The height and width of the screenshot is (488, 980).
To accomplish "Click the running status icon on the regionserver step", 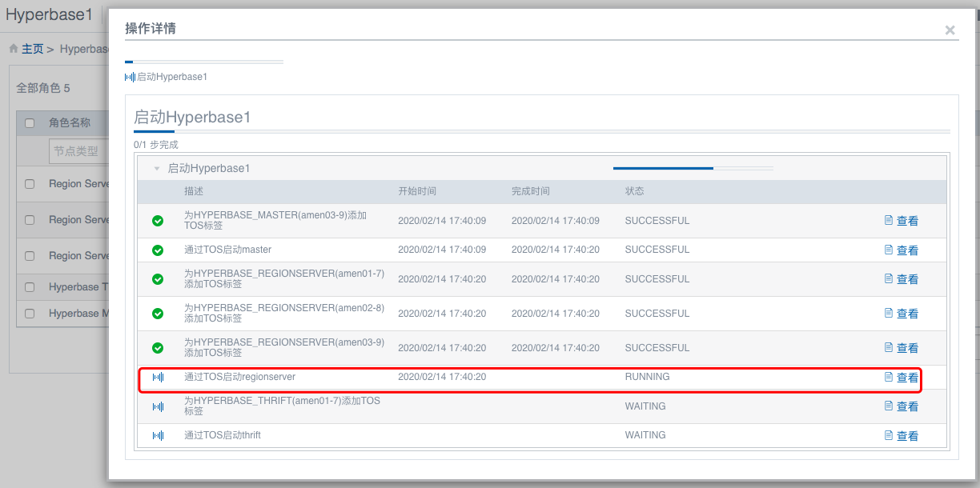I will point(157,376).
